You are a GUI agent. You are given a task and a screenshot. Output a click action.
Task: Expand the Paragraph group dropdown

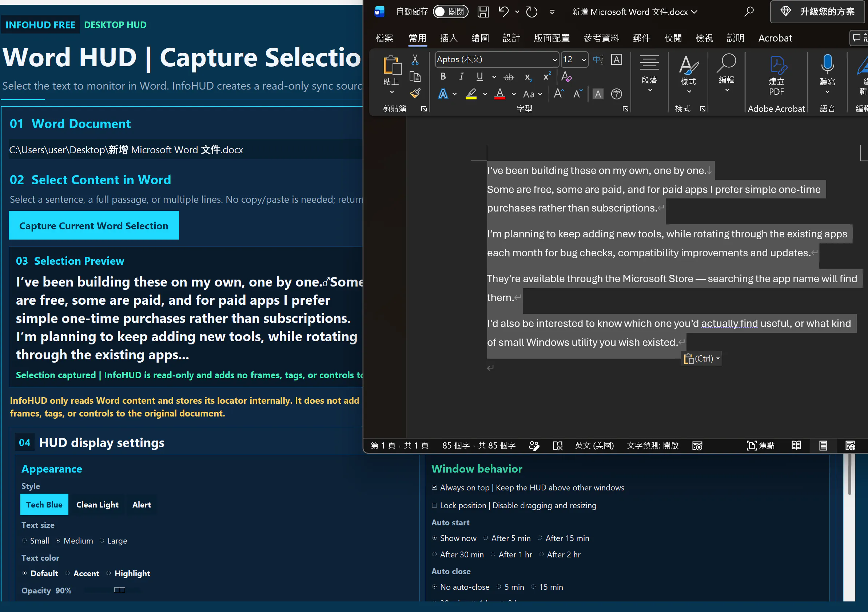tap(650, 90)
